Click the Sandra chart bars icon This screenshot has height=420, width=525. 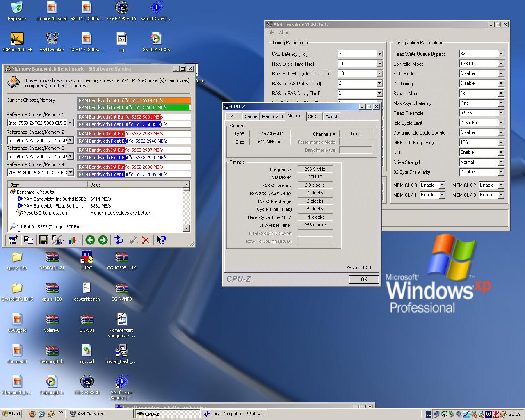pos(73,240)
